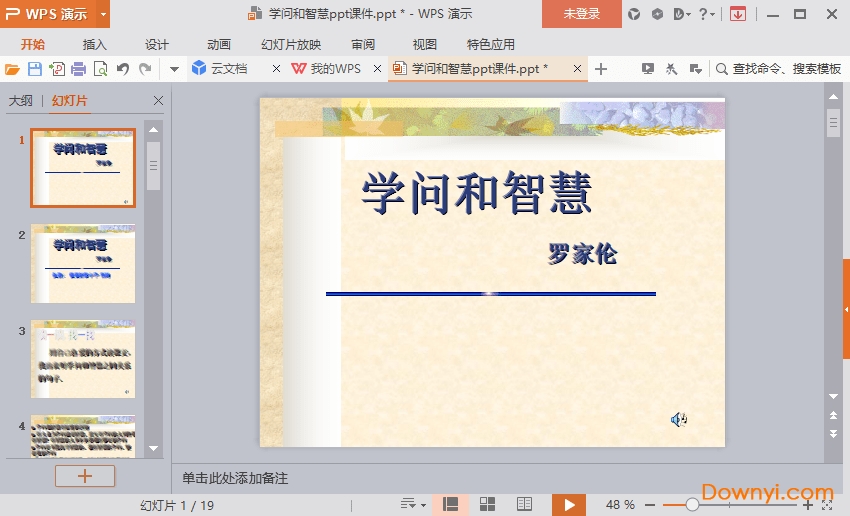This screenshot has width=850, height=516.
Task: Click the display options icon next to search
Action: (696, 68)
